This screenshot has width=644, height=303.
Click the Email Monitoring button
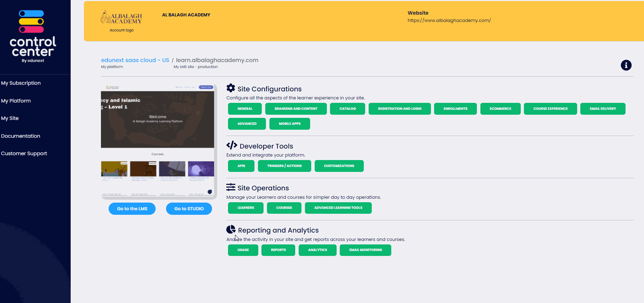pos(366,250)
